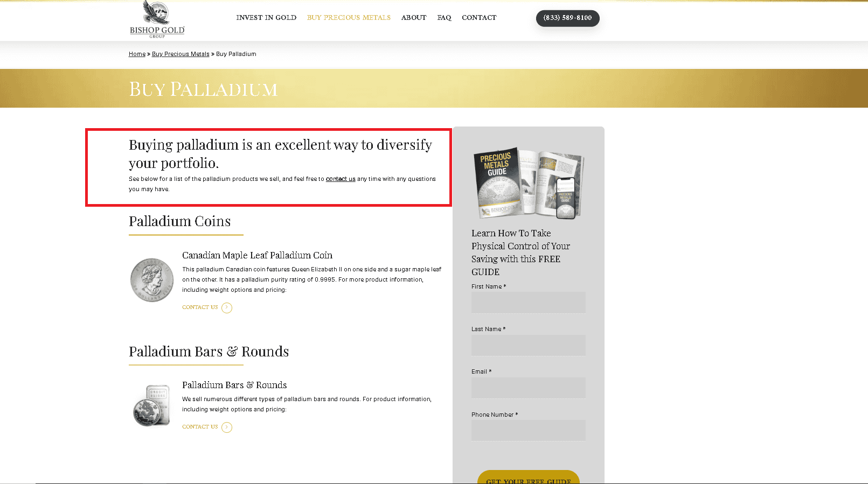The image size is (868, 484).
Task: Click the Precious Metals Guide image
Action: coord(529,183)
